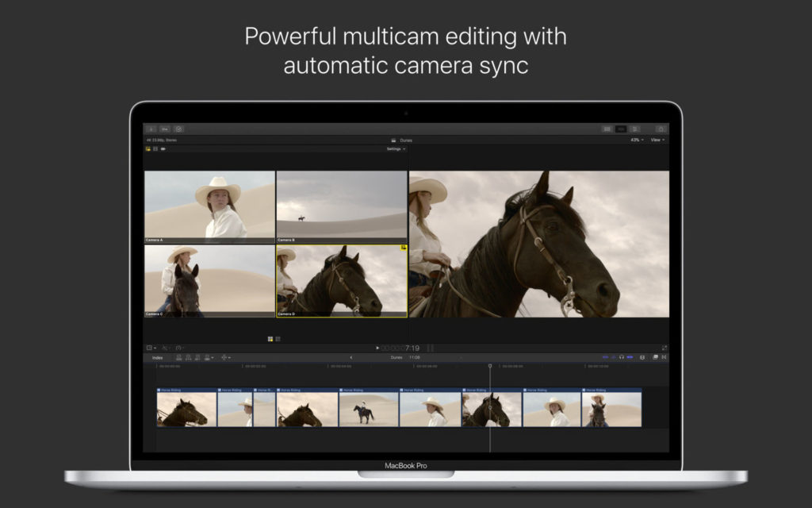Check the Background Tasks indicator
Image resolution: width=812 pixels, height=508 pixels.
(x=178, y=128)
